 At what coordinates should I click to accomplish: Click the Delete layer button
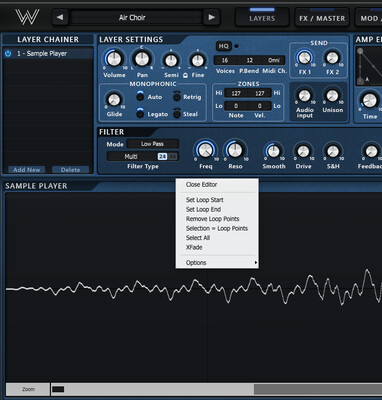(70, 170)
